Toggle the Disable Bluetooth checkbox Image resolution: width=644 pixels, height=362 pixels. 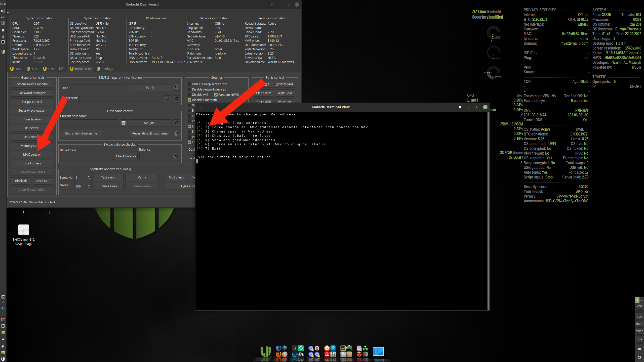189,100
